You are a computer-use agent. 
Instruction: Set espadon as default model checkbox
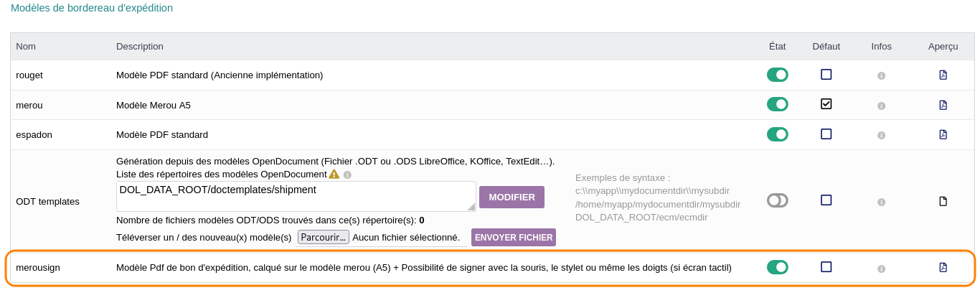click(826, 134)
